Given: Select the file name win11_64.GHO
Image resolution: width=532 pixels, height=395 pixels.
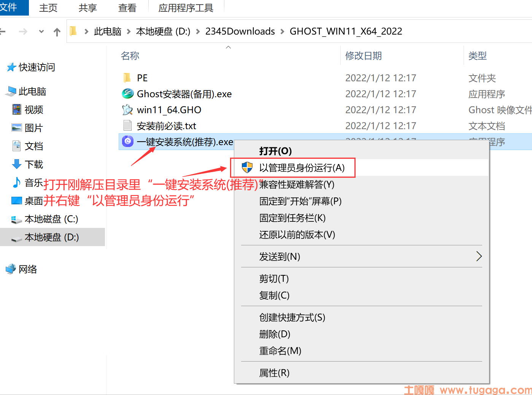Looking at the screenshot, I should [x=169, y=110].
